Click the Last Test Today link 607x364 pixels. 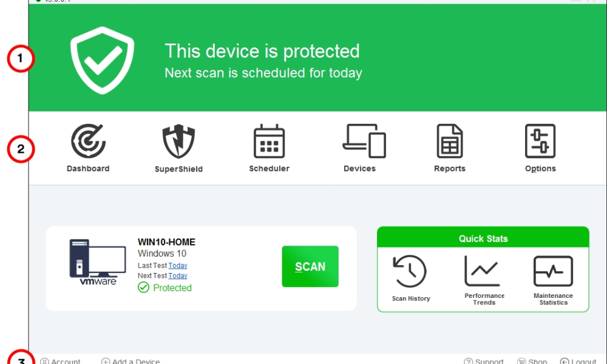178,266
